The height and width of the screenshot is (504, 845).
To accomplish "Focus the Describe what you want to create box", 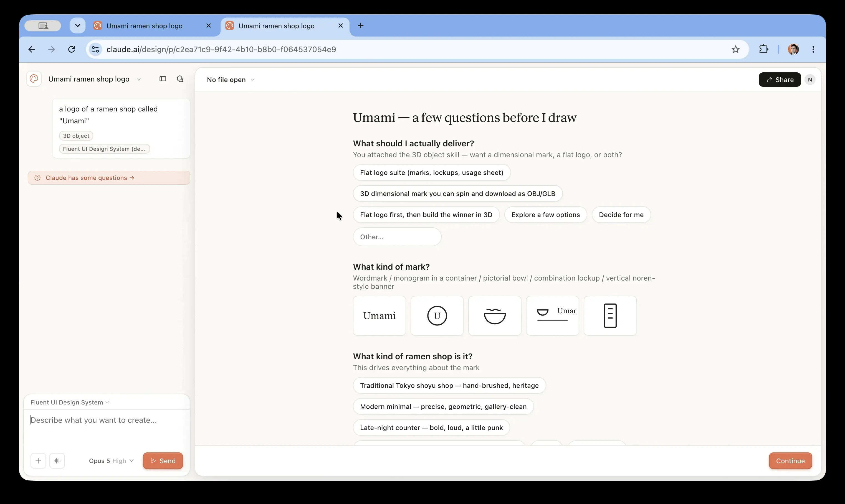I will [x=106, y=429].
